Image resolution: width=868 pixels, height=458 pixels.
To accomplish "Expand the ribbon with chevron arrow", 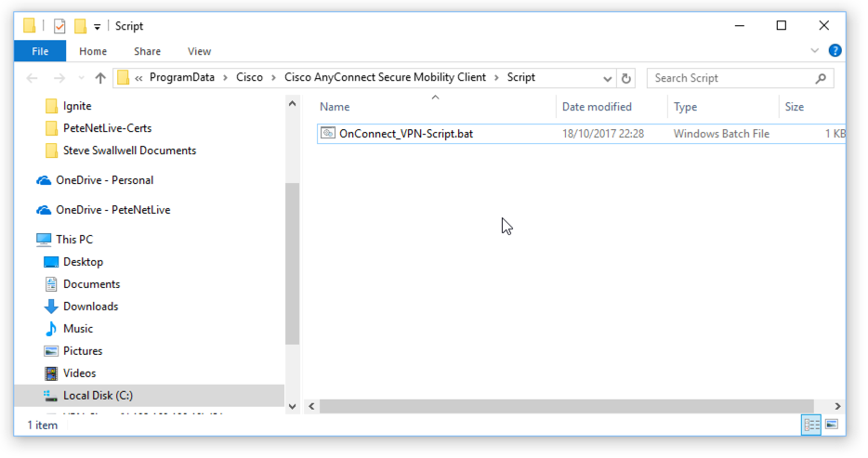I will [814, 51].
